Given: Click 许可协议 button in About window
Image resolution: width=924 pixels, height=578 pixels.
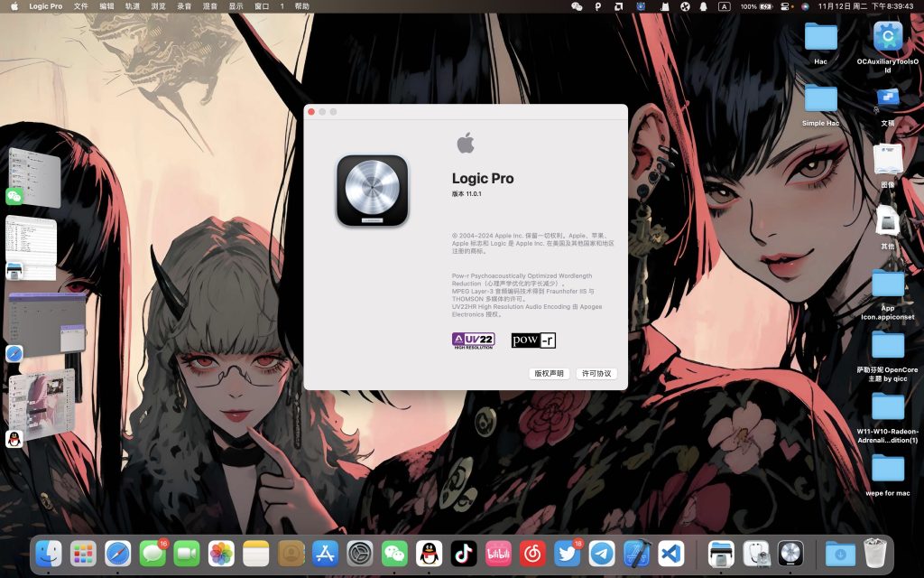Looking at the screenshot, I should [x=596, y=373].
